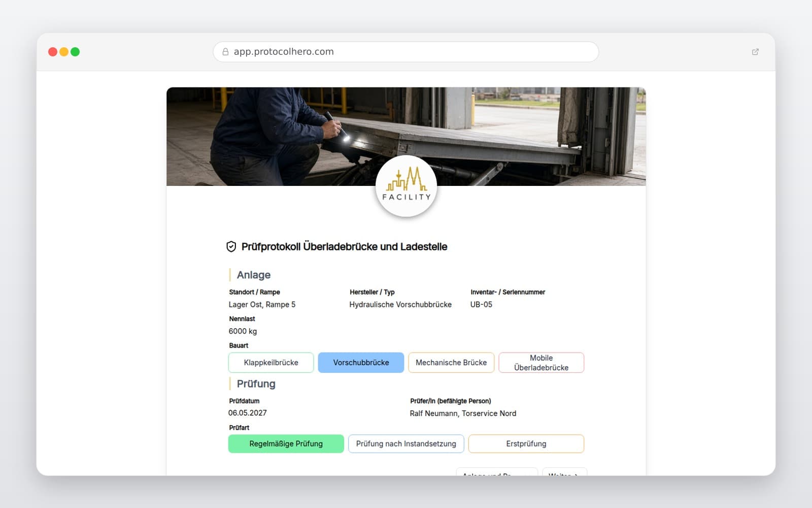812x508 pixels.
Task: Edit Standort field 'Lager Ost, Rampe 5'
Action: pyautogui.click(x=262, y=305)
